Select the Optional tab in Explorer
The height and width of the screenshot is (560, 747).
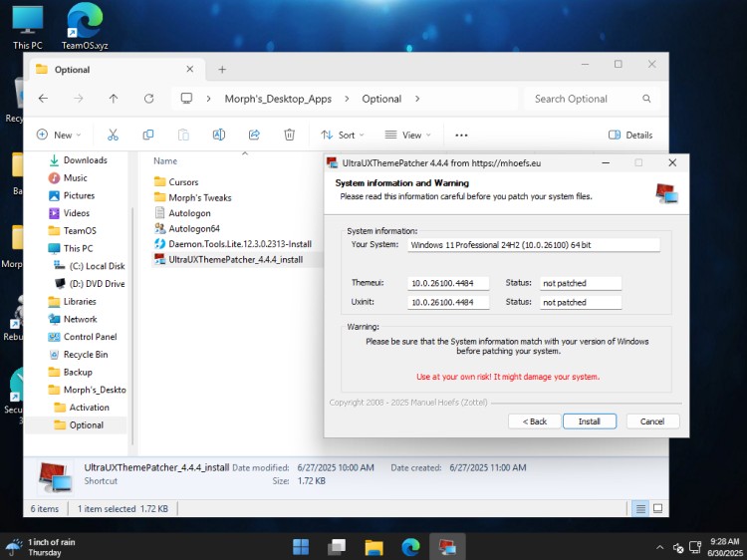click(117, 70)
